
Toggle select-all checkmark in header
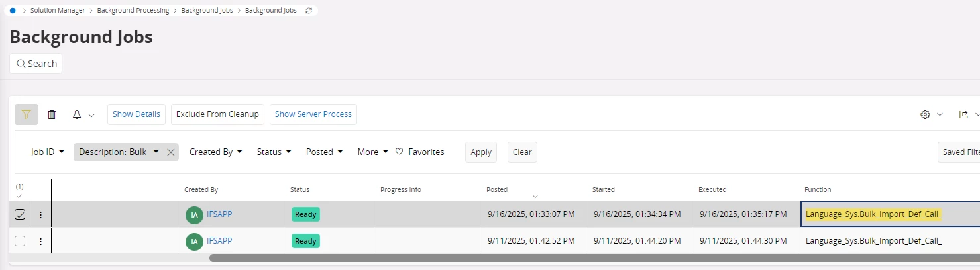pyautogui.click(x=19, y=195)
